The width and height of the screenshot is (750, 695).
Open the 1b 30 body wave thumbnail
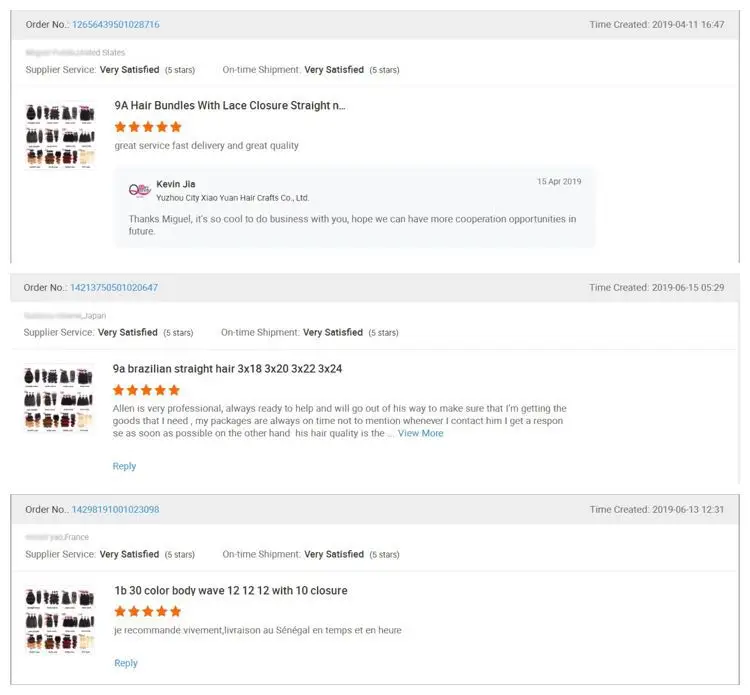60,620
